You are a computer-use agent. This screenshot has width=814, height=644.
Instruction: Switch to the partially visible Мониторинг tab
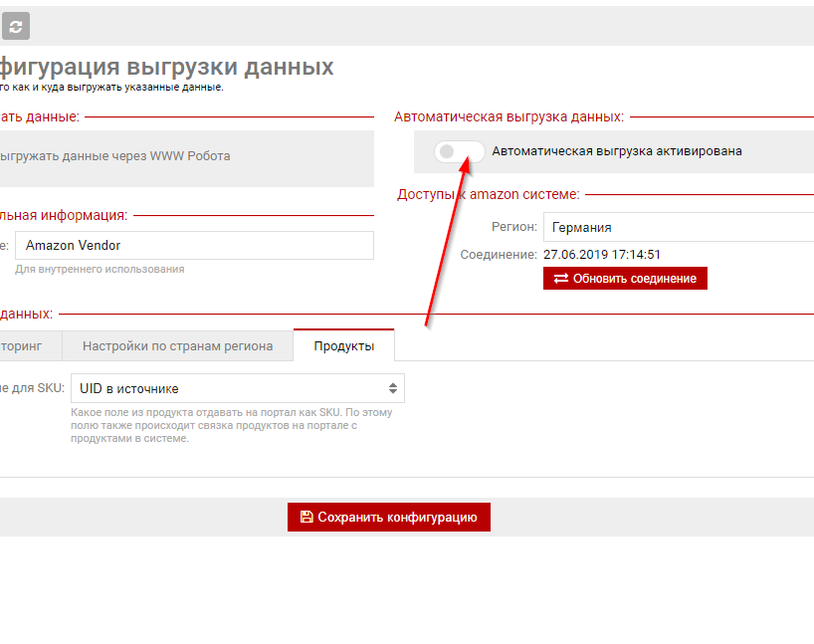click(30, 346)
